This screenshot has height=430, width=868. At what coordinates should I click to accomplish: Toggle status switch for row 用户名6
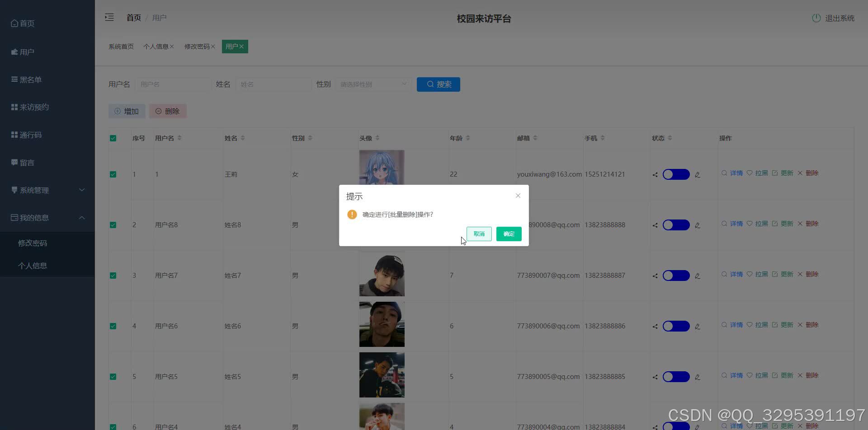point(676,326)
